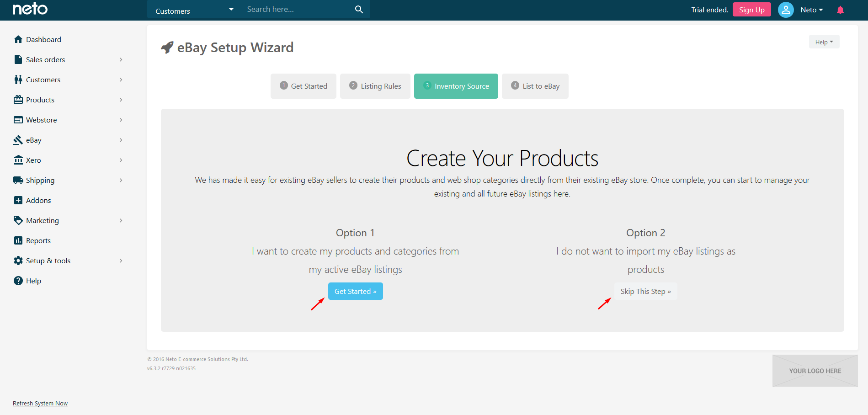Expand the Customers sidebar chevron
Viewport: 868px width, 415px height.
121,80
